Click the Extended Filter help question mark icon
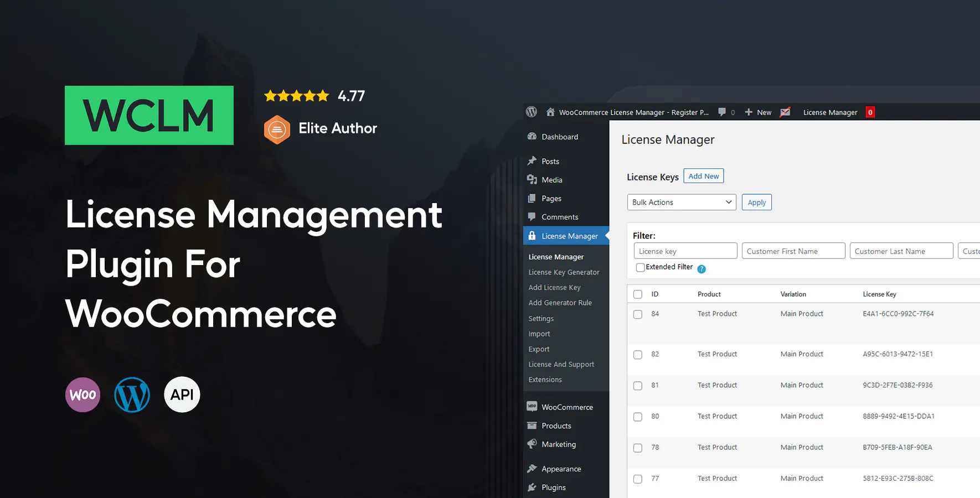This screenshot has height=498, width=980. [x=702, y=268]
